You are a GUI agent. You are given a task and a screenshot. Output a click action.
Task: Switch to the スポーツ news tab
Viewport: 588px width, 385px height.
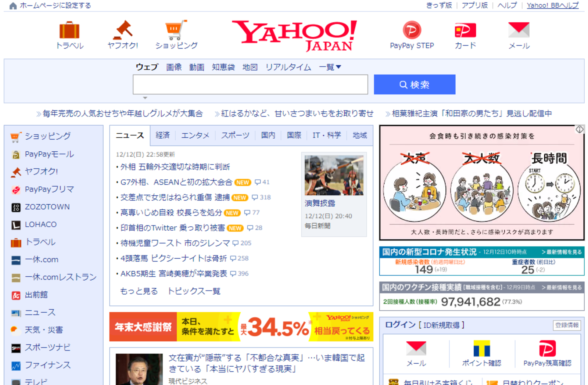click(235, 135)
